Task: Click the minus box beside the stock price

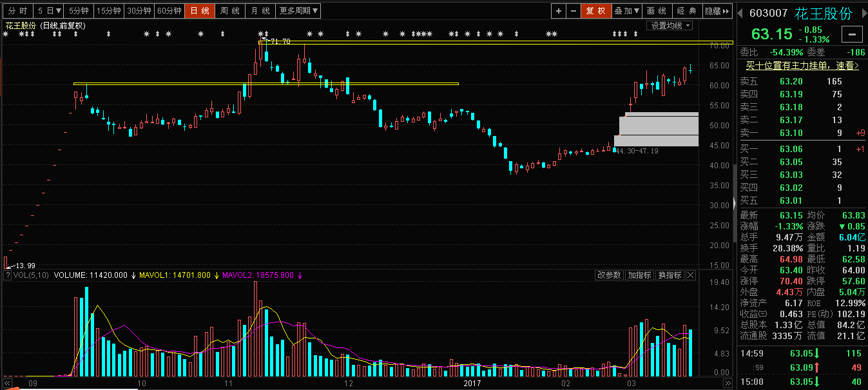Action: [x=853, y=35]
